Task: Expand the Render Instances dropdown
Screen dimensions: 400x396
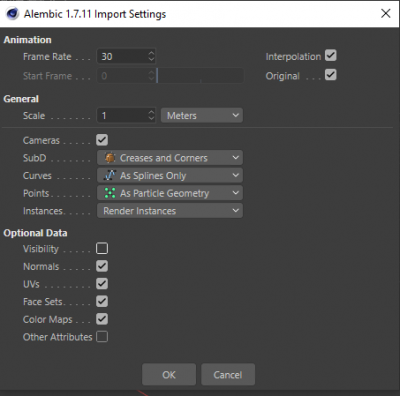Action: (170, 211)
